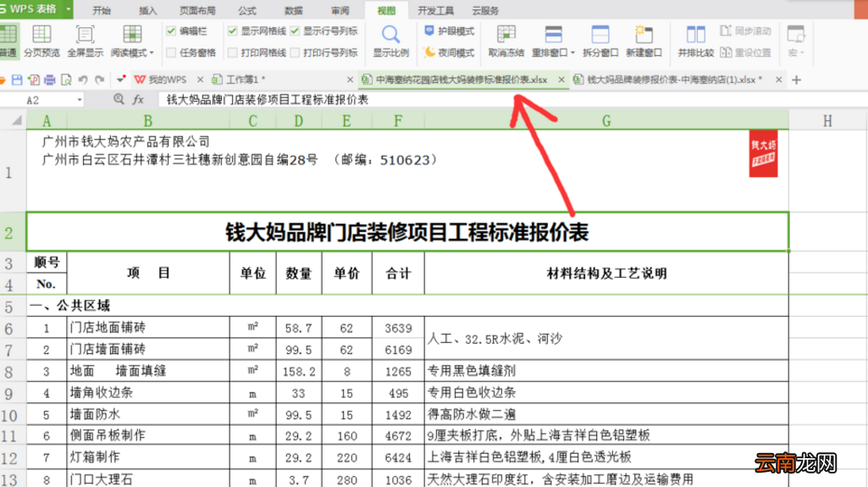Viewport: 868px width, 487px height.
Task: Open the 云服务 (Cloud) ribbon tab
Action: coord(485,10)
